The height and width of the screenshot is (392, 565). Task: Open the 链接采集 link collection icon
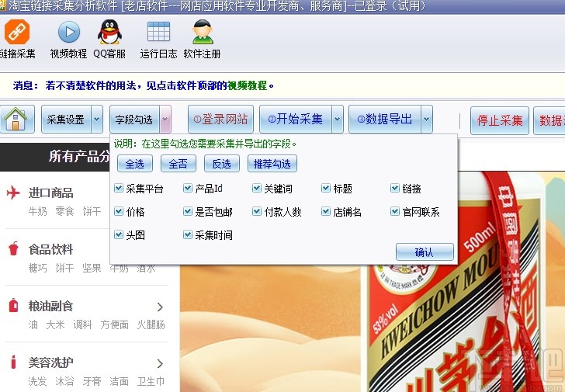16,32
